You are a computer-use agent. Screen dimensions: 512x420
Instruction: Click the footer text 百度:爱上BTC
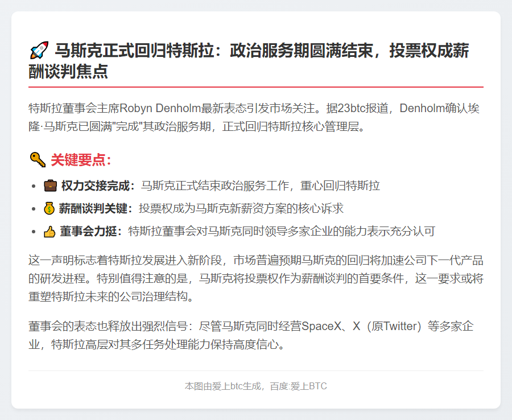tap(299, 386)
